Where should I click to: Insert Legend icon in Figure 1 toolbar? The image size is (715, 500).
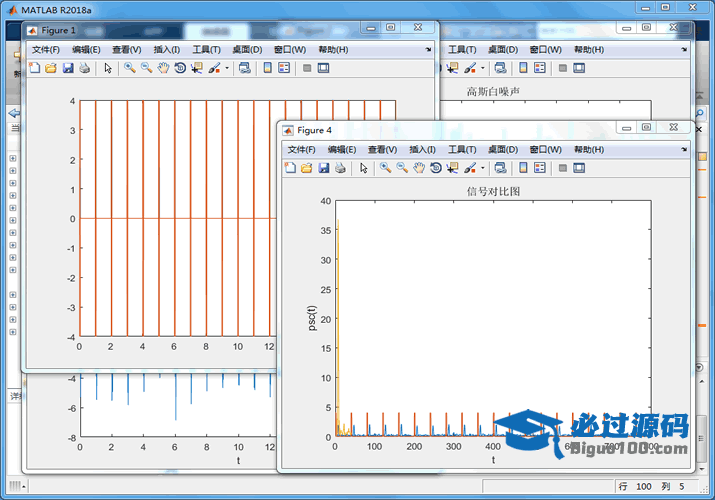click(x=284, y=68)
